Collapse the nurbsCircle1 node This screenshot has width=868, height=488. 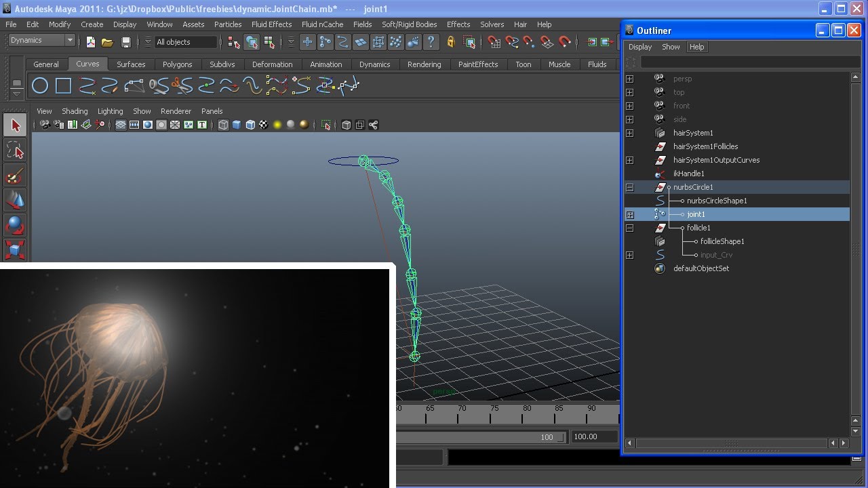click(x=629, y=187)
